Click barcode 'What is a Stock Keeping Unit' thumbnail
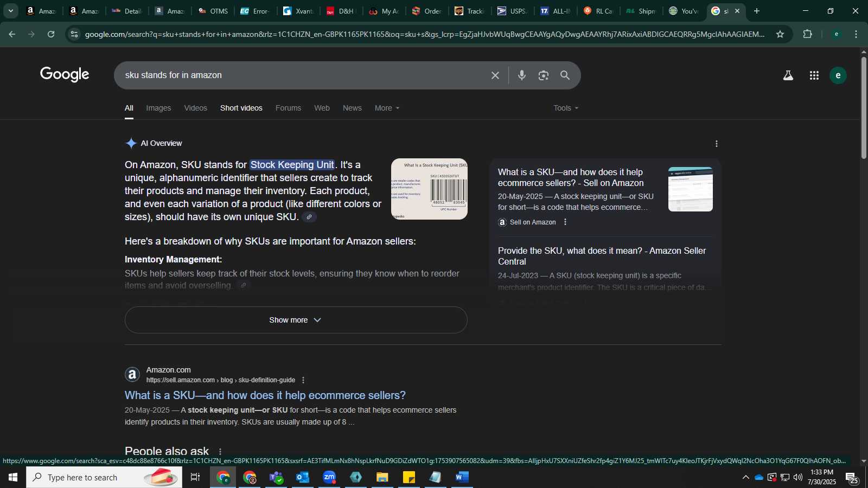The width and height of the screenshot is (868, 488). coord(429,189)
